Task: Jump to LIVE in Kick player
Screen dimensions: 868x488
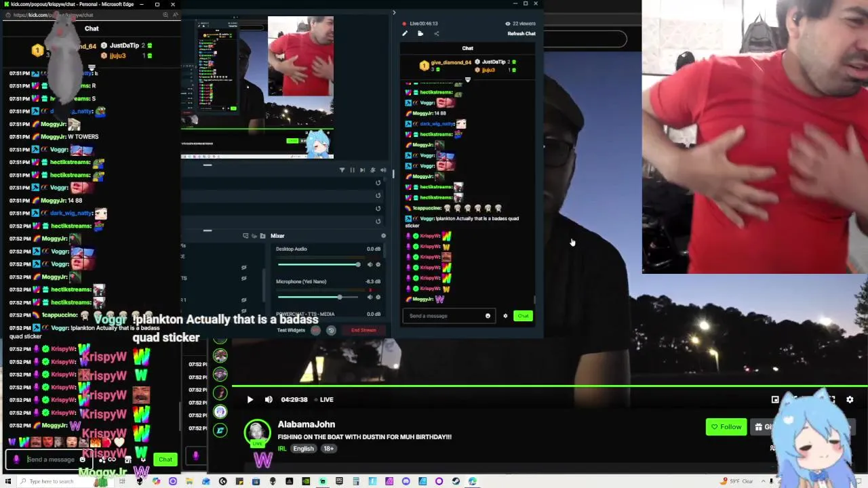Action: 323,400
